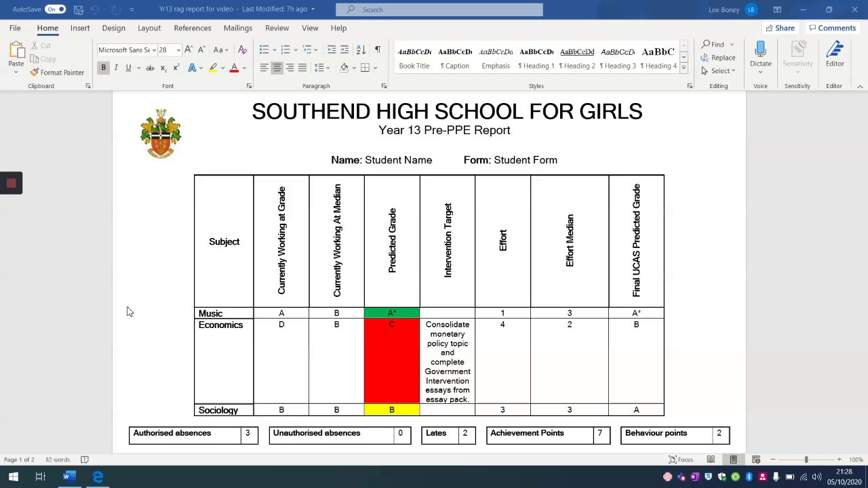Open the File menu
Viewport: 868px width, 488px height.
point(15,28)
